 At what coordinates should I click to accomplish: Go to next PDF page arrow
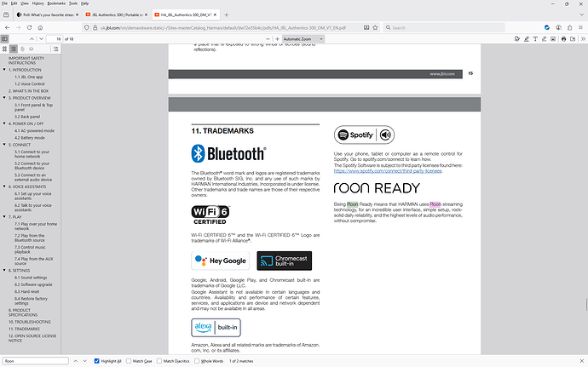(x=41, y=38)
